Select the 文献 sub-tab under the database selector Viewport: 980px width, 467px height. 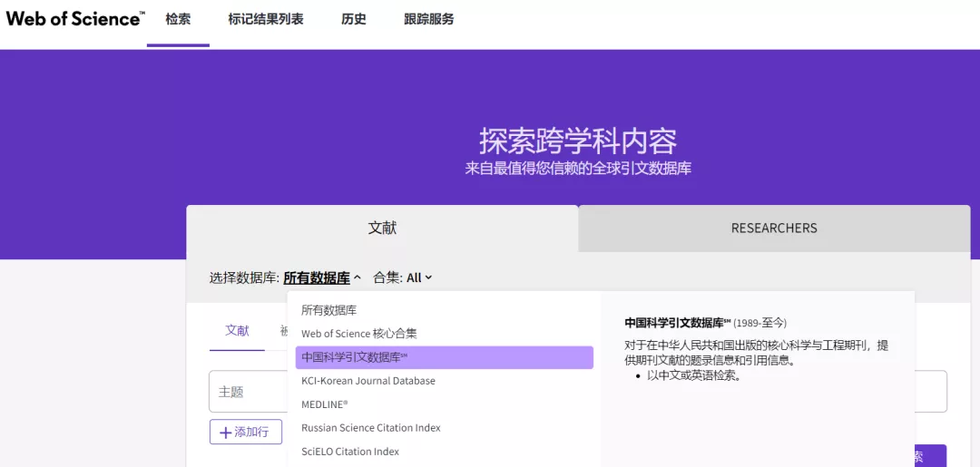(x=237, y=331)
